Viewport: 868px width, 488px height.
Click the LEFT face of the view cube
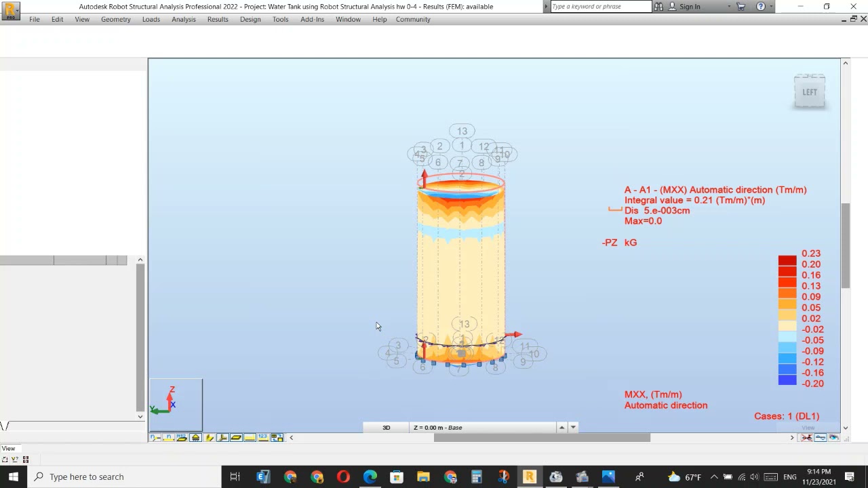tap(810, 92)
